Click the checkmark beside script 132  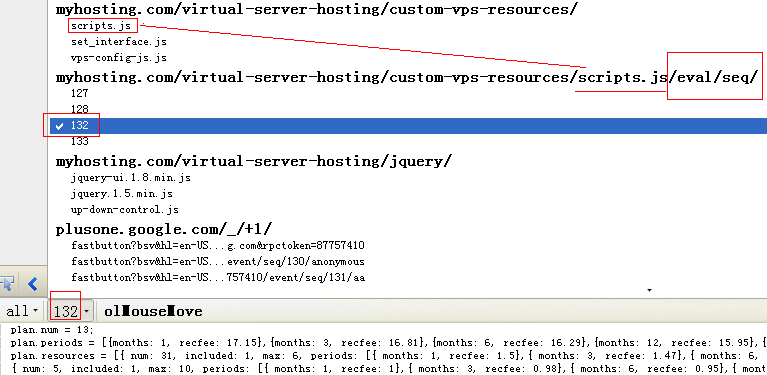(60, 126)
